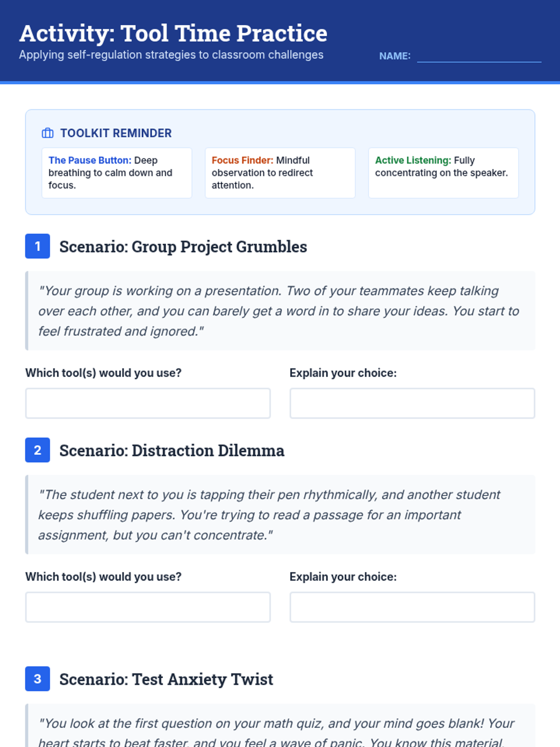
Task: Click the TOOLKIT REMINDER heading text
Action: point(116,133)
